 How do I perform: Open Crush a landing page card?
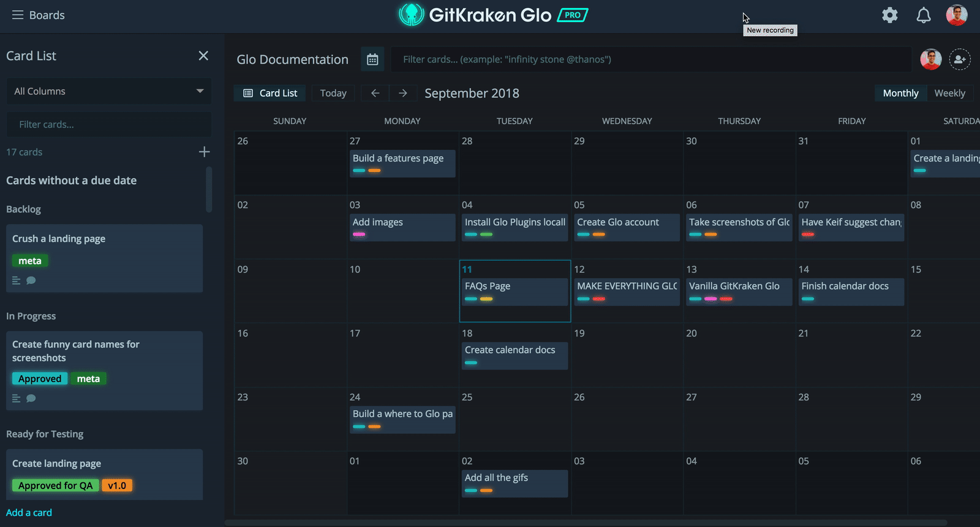(104, 258)
